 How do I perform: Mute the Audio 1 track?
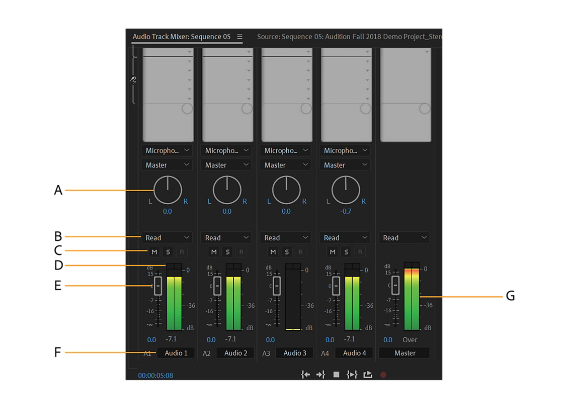pyautogui.click(x=154, y=252)
